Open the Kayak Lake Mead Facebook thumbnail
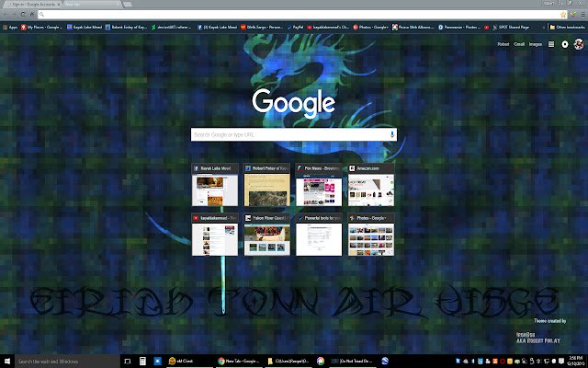Image resolution: width=588 pixels, height=368 pixels. coord(215,185)
